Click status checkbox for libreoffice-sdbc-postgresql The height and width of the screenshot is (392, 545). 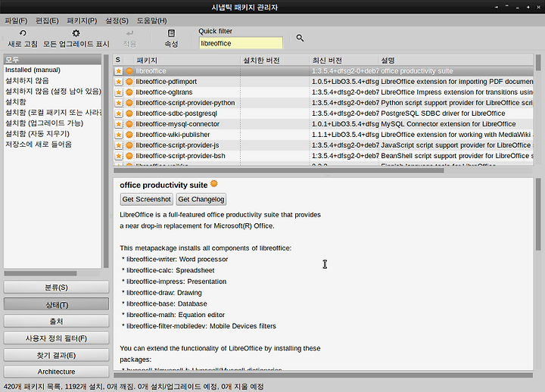point(119,114)
